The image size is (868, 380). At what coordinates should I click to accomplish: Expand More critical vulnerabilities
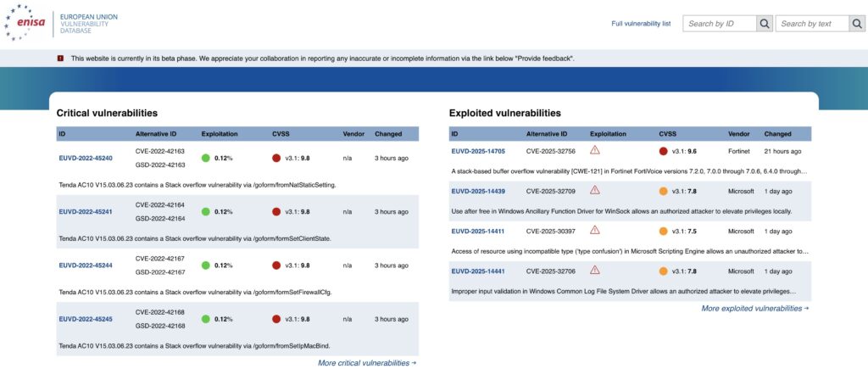[366, 363]
